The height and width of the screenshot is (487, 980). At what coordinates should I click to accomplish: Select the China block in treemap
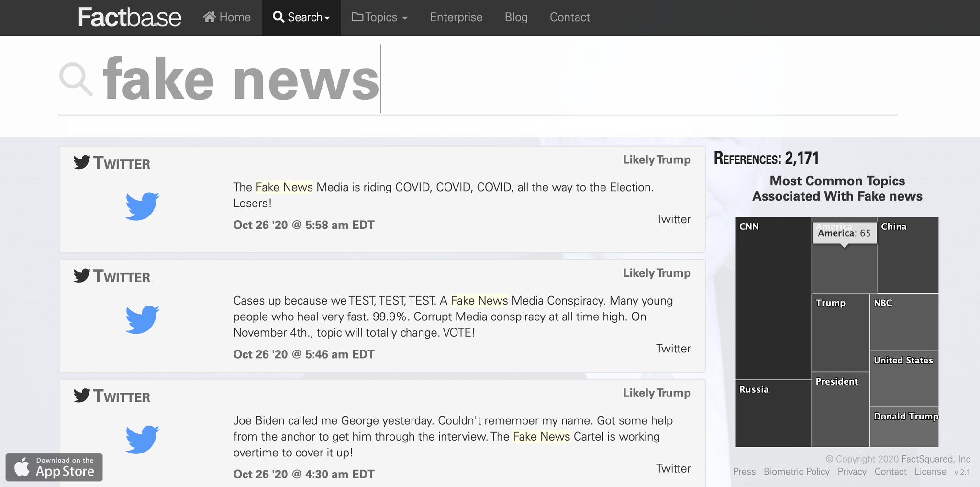(x=908, y=255)
